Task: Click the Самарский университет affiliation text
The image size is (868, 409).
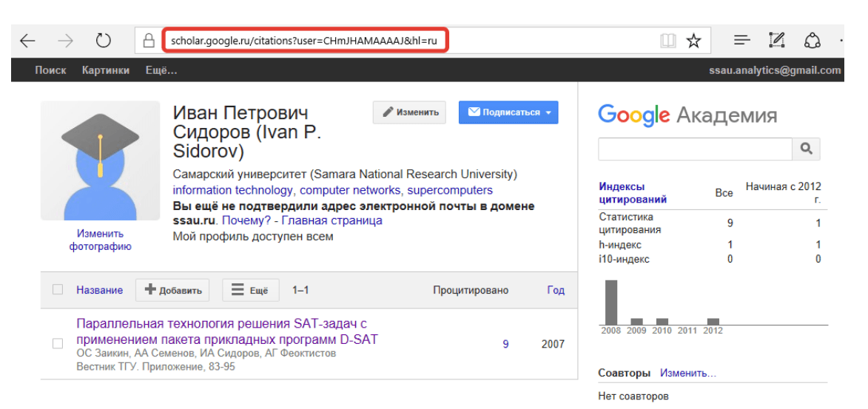Action: coord(346,175)
